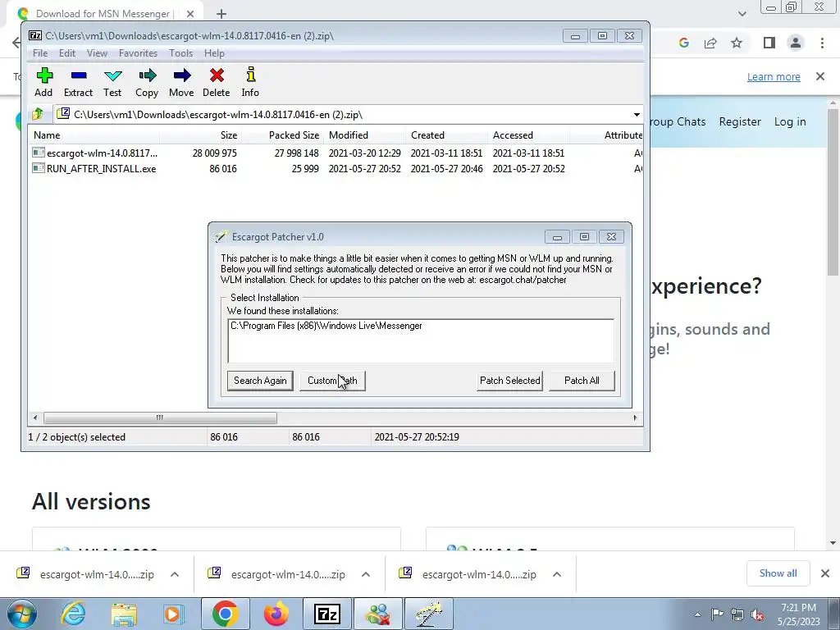
Task: Open the Help menu in 7-Zip
Action: pos(214,53)
